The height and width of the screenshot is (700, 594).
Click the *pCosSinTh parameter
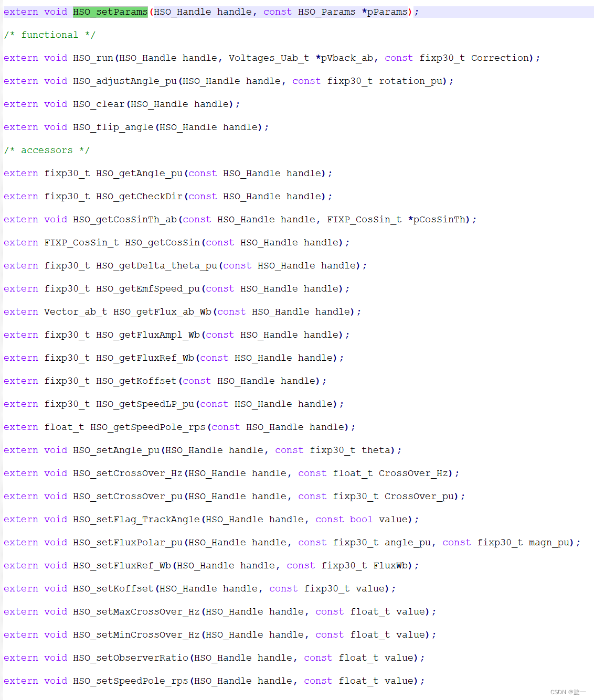point(437,219)
